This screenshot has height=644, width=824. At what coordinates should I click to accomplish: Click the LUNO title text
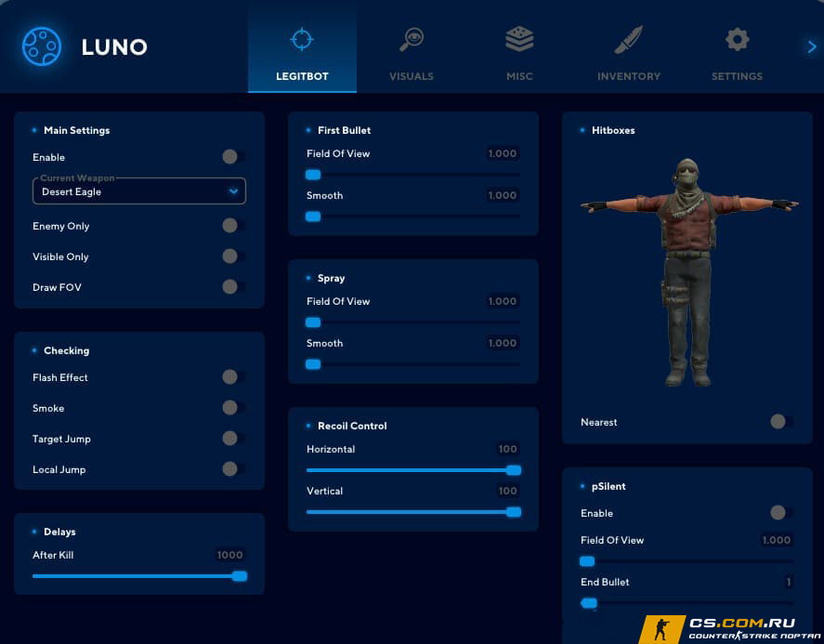[x=114, y=46]
